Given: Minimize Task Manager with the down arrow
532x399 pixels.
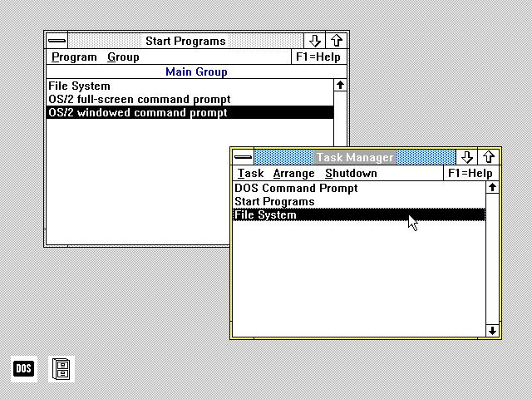Looking at the screenshot, I should 466,157.
